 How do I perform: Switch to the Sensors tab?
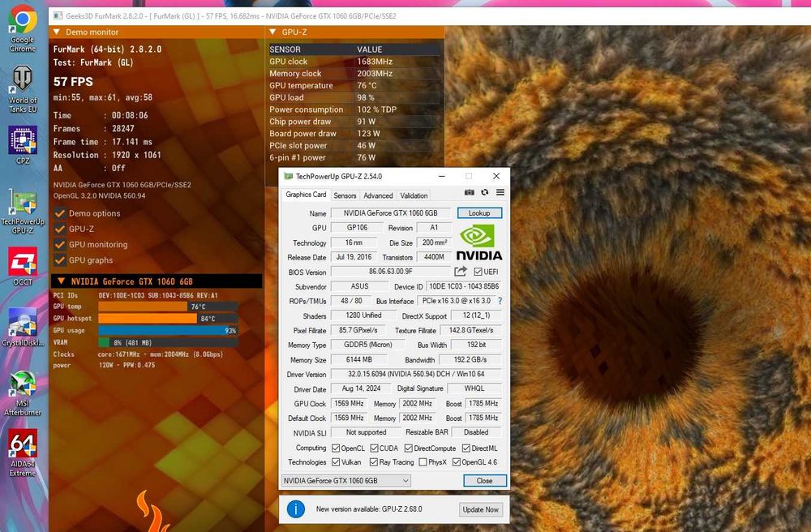(x=345, y=195)
